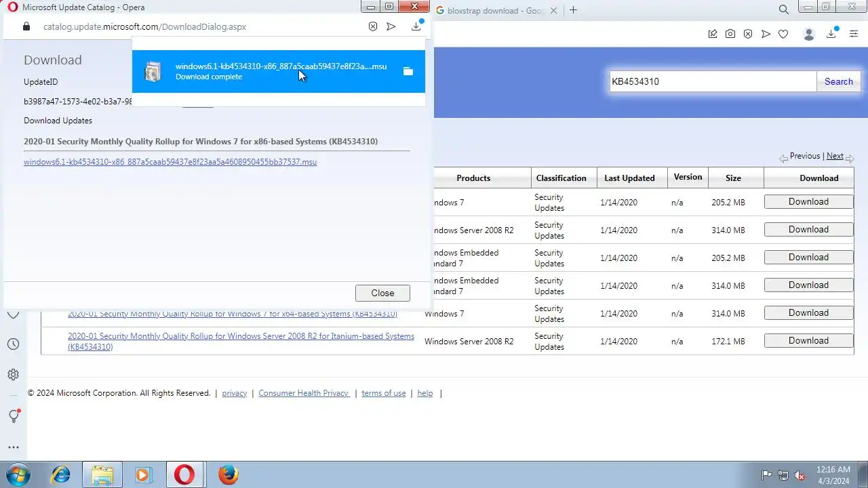The width and height of the screenshot is (868, 488).
Task: Sort by the Classification column header
Action: 561,178
